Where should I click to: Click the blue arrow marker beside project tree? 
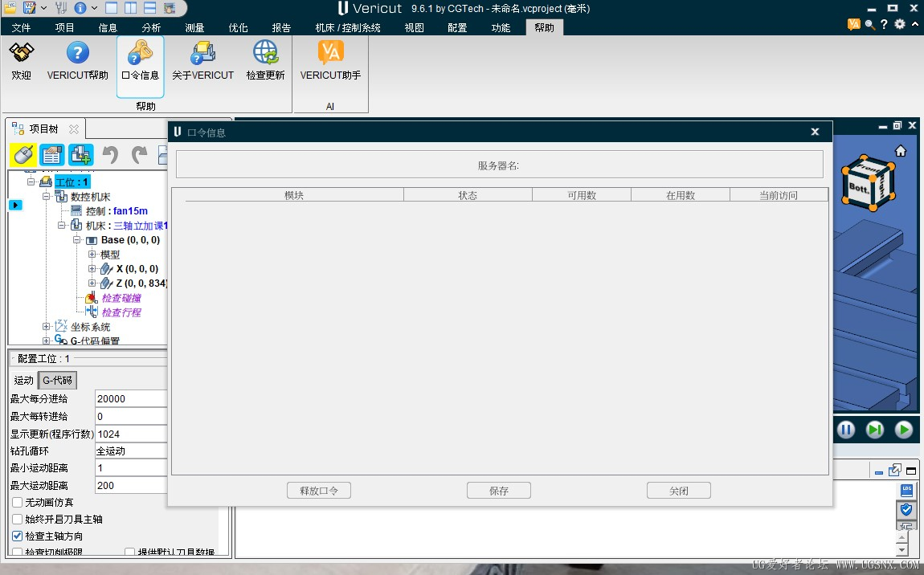(x=15, y=205)
